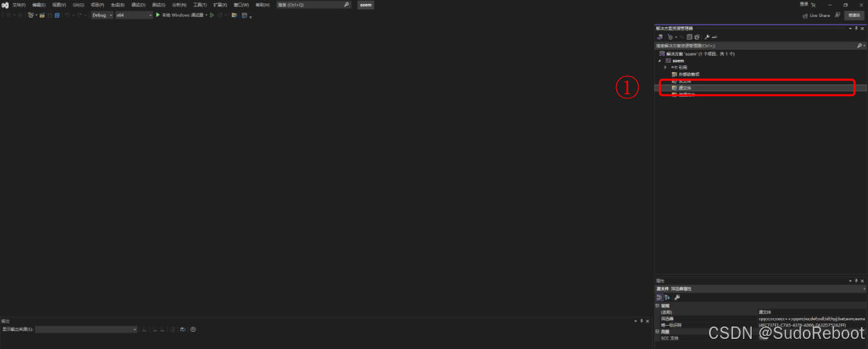The width and height of the screenshot is (868, 349).
Task: Open the 窗口(W) menu
Action: pyautogui.click(x=241, y=5)
